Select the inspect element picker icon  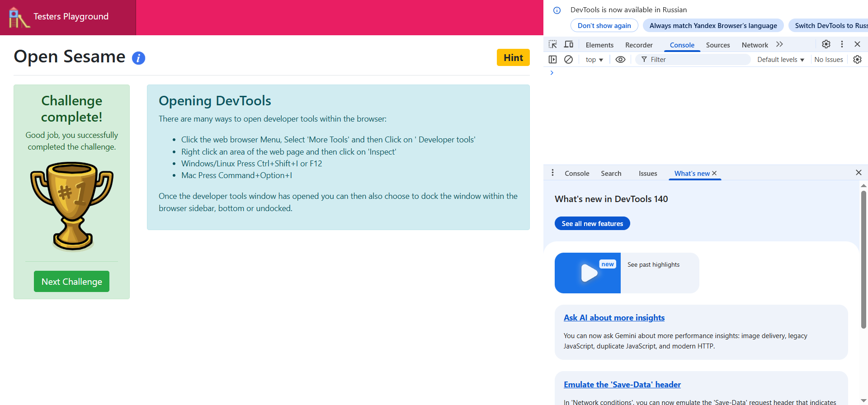pyautogui.click(x=552, y=44)
